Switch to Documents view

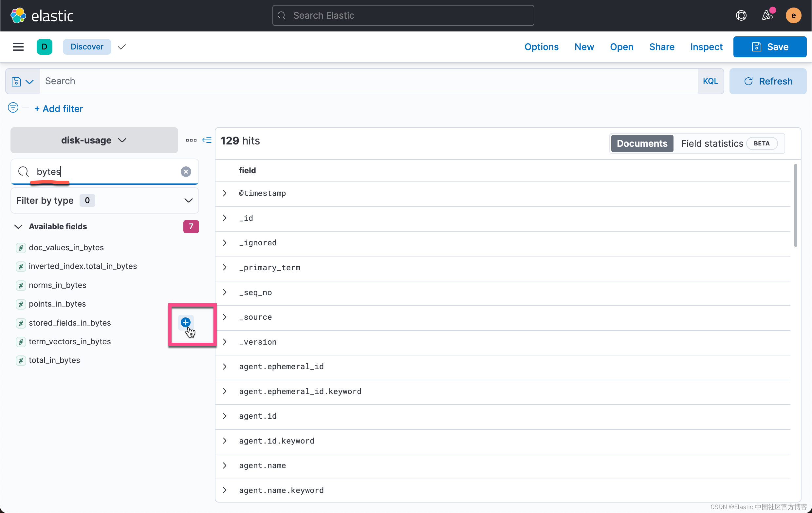pos(642,143)
